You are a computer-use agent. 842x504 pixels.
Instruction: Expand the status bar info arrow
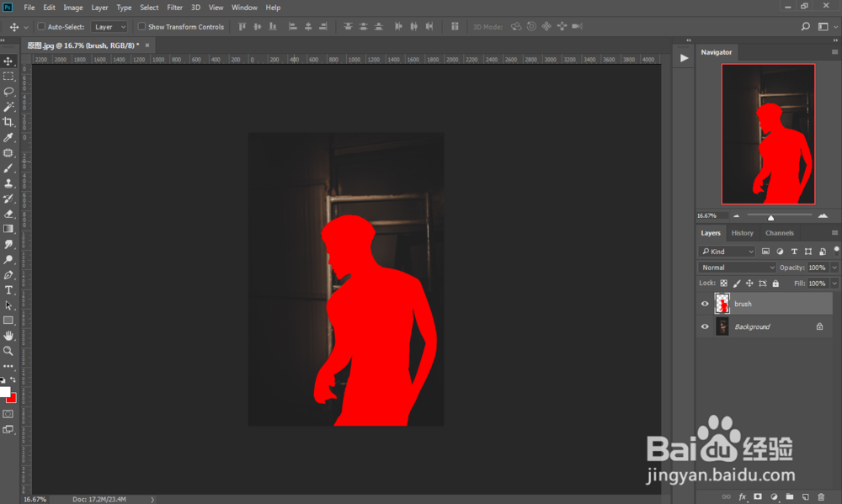click(152, 499)
